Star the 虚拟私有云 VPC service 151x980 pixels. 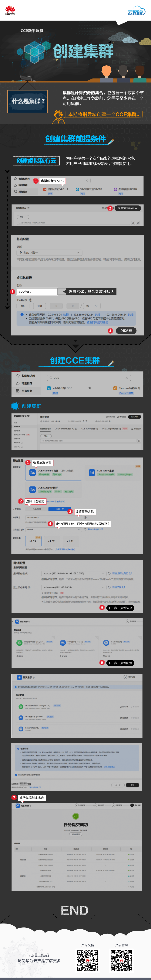(x=68, y=189)
